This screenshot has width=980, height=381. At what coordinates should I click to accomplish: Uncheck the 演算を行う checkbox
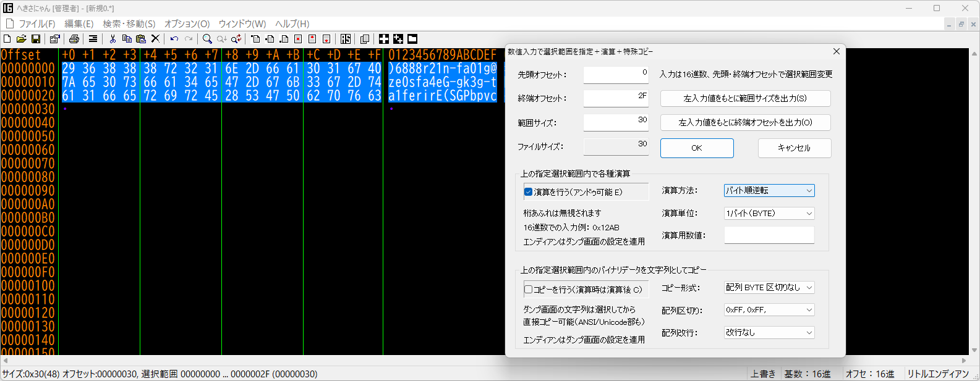[x=529, y=192]
